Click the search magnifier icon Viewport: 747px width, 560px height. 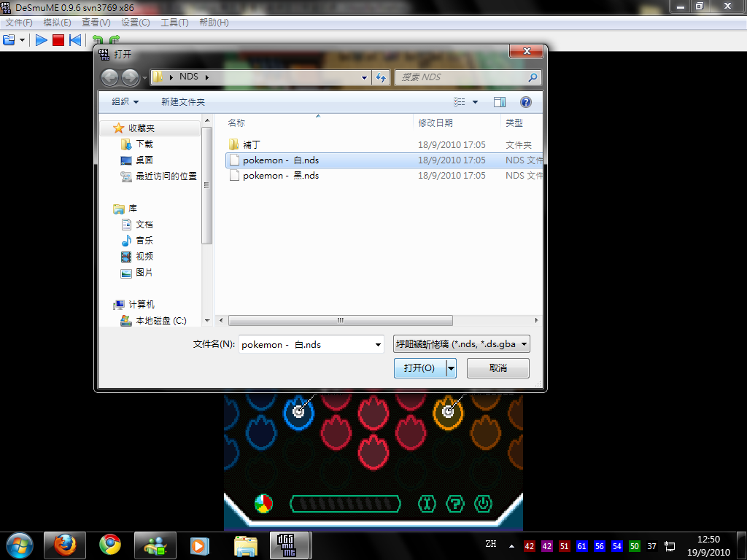tap(533, 77)
